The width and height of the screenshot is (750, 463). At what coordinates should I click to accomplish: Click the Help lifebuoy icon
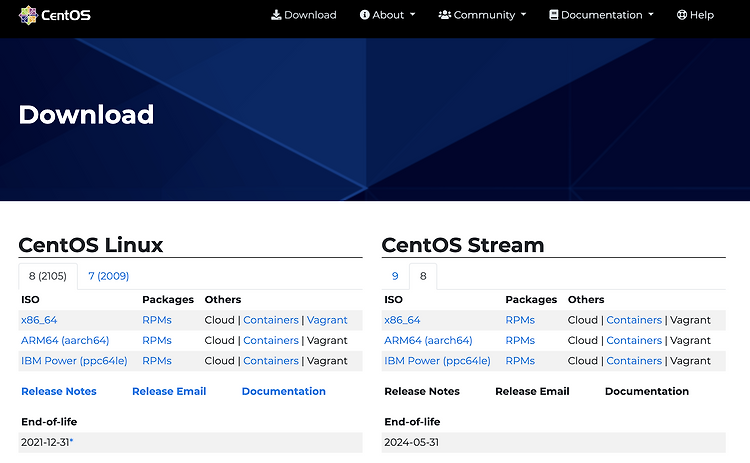point(682,15)
